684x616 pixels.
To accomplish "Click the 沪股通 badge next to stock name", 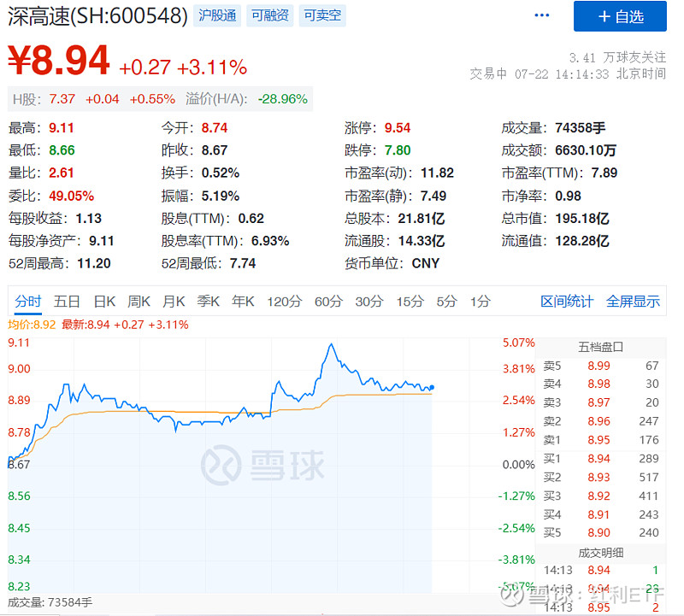I will [x=217, y=15].
